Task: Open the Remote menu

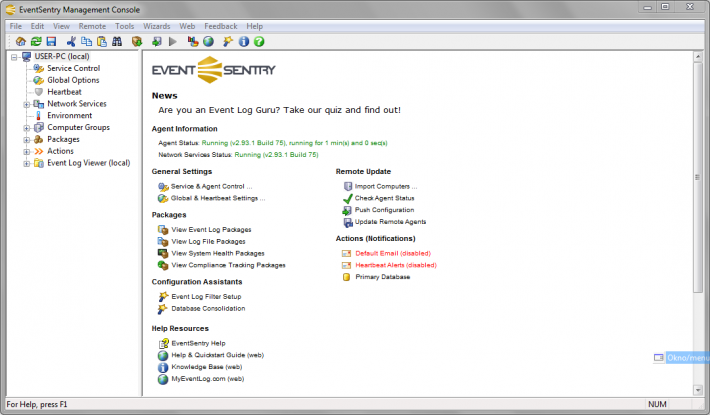Action: tap(92, 26)
